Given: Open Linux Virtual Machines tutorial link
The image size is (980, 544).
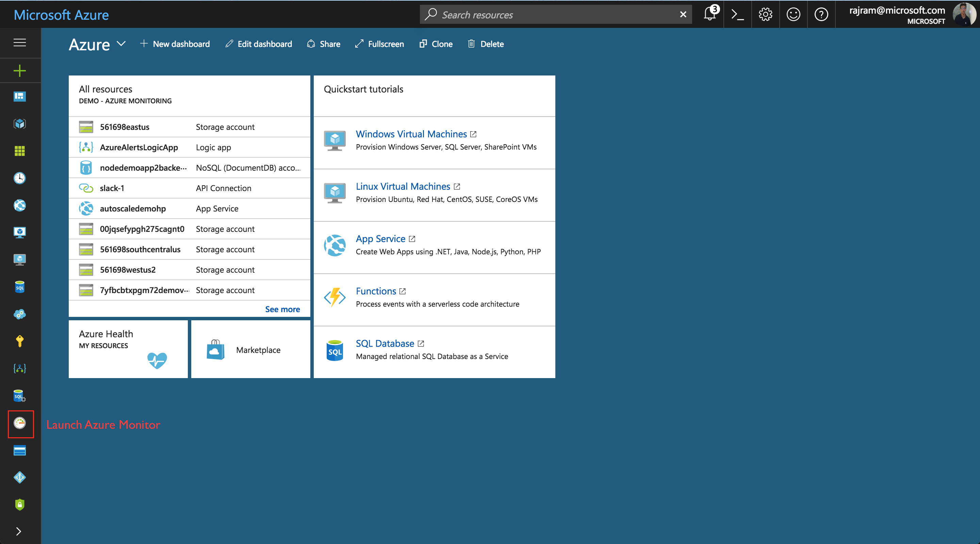Looking at the screenshot, I should point(403,186).
